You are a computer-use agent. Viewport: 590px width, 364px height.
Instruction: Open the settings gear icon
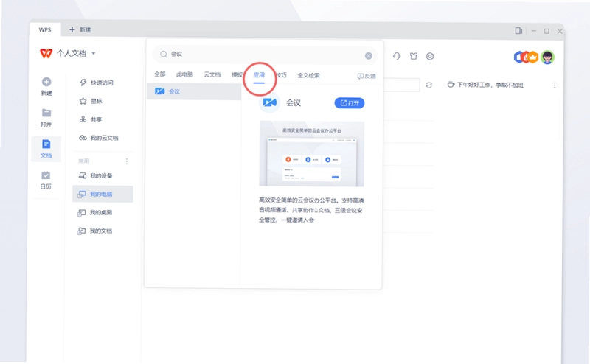click(x=430, y=57)
